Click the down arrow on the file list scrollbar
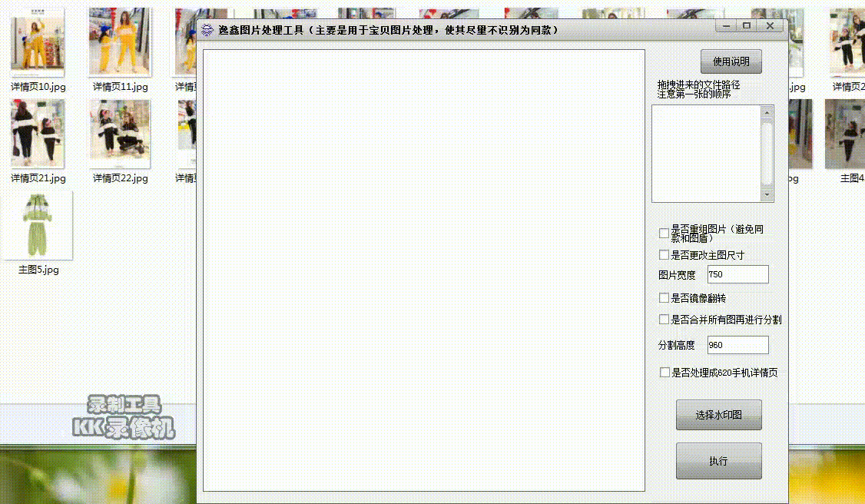865x504 pixels. (x=768, y=194)
